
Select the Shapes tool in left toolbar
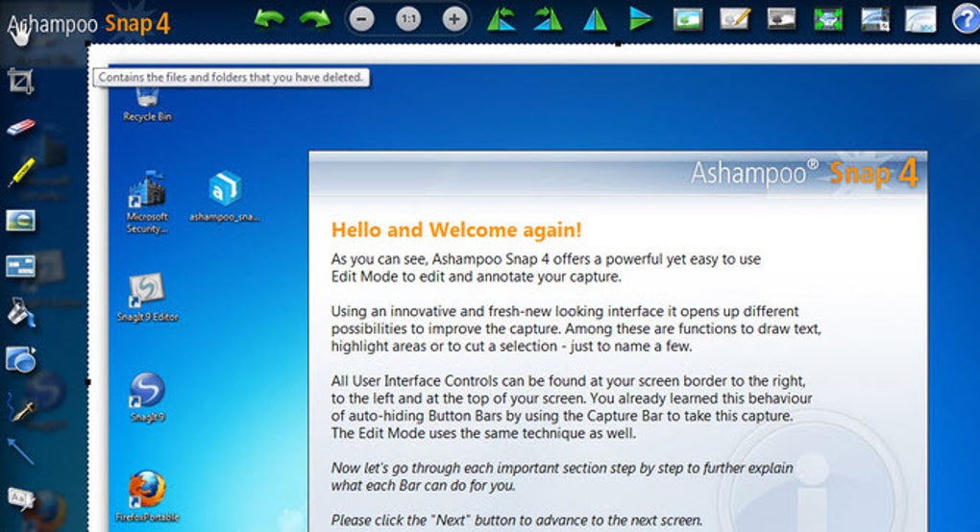pyautogui.click(x=20, y=360)
